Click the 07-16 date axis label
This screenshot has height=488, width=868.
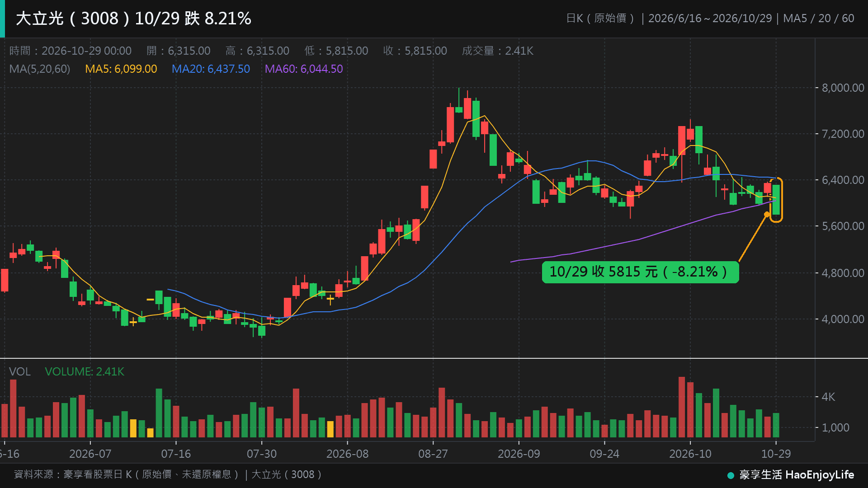[x=176, y=454]
